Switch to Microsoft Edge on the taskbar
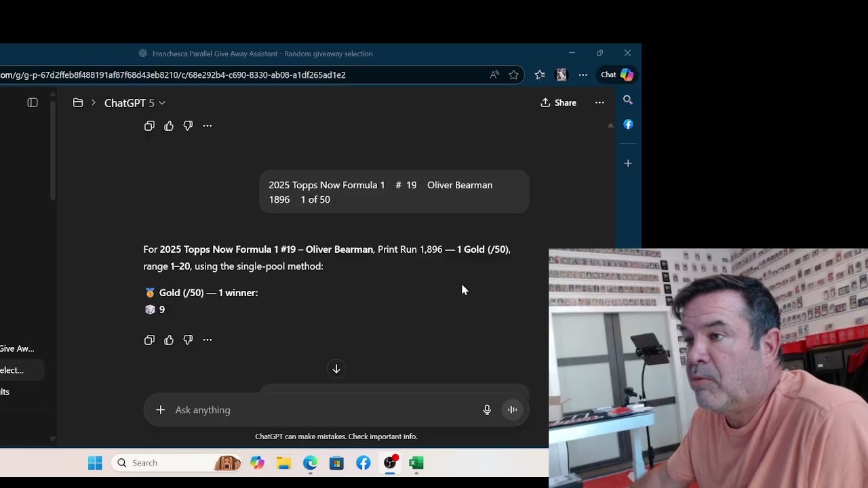Viewport: 868px width, 488px height. 310,463
